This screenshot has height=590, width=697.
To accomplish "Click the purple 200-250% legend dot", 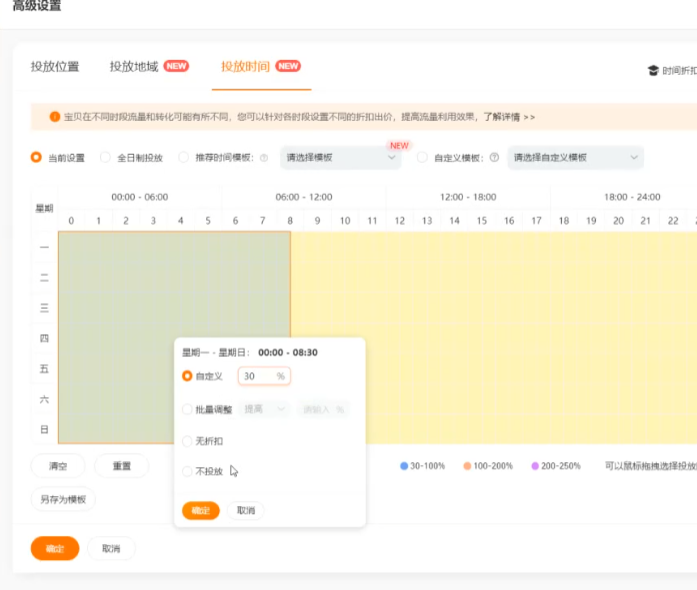I will (536, 466).
